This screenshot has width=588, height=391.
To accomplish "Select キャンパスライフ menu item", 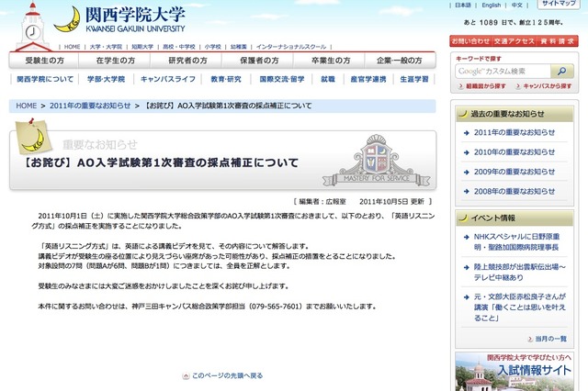I will tap(168, 80).
